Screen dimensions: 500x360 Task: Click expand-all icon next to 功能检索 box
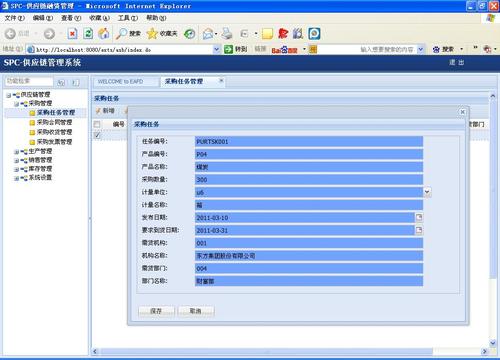61,82
